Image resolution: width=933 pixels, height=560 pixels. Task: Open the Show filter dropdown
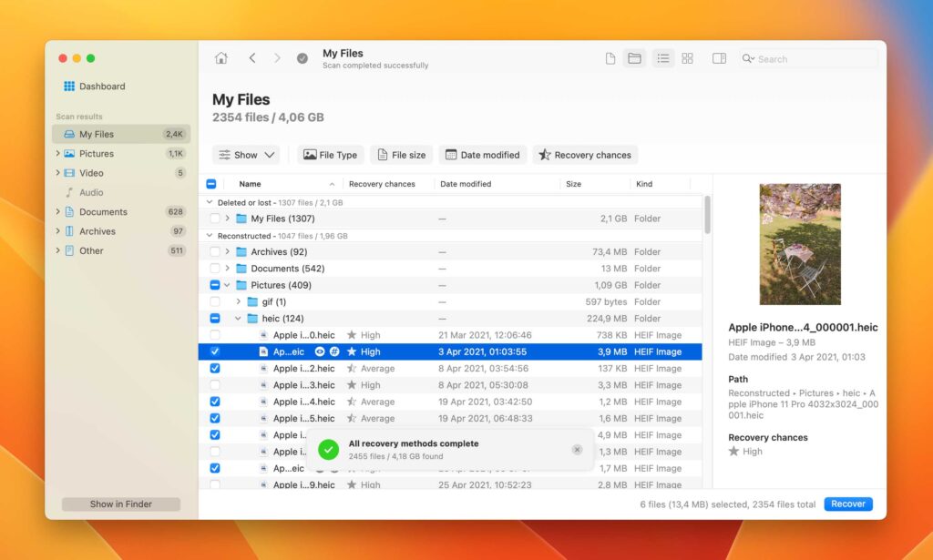pos(245,154)
